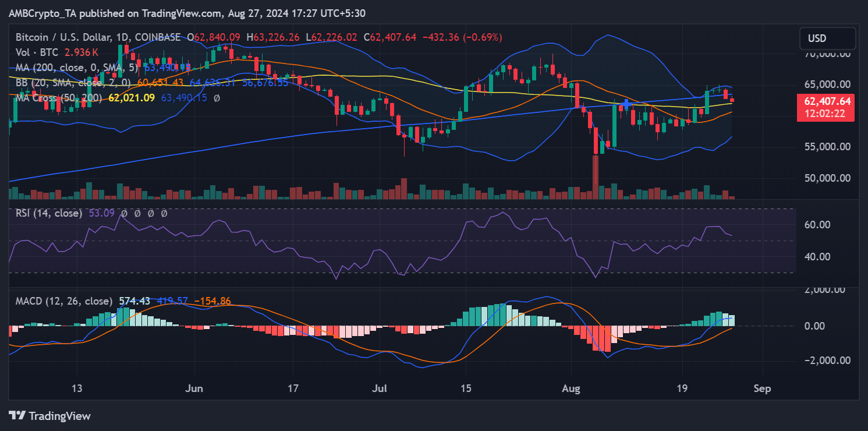The width and height of the screenshot is (868, 431).
Task: Select the RSI (14, close) legend
Action: 49,213
